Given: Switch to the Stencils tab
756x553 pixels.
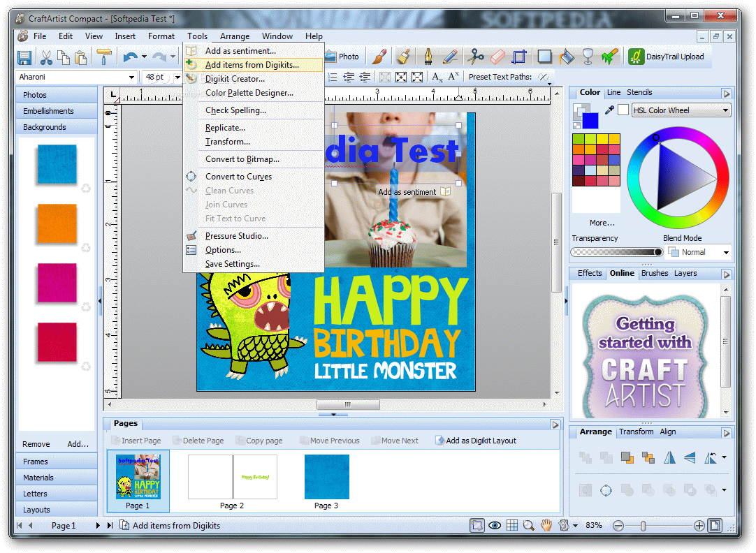Looking at the screenshot, I should [639, 92].
